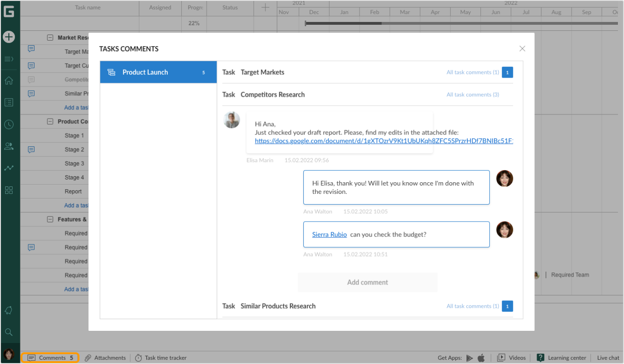Image resolution: width=624 pixels, height=364 pixels.
Task: Select the Stage 3 task row
Action: pyautogui.click(x=75, y=164)
